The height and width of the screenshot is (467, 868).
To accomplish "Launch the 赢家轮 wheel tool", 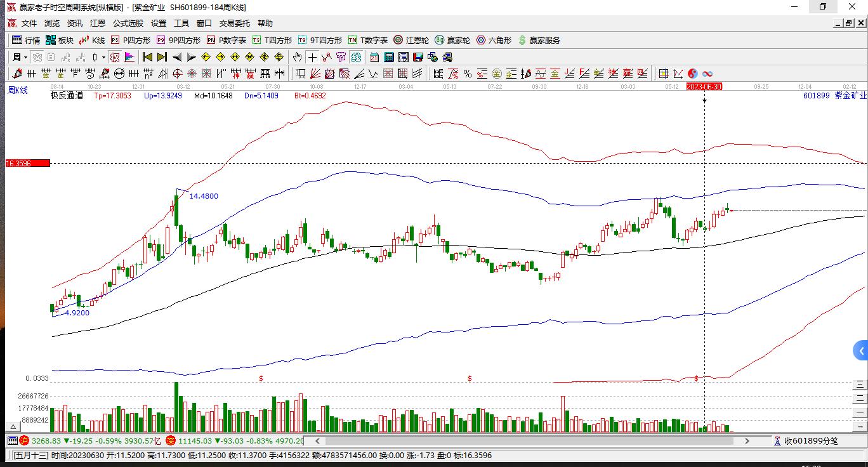I will (x=452, y=40).
